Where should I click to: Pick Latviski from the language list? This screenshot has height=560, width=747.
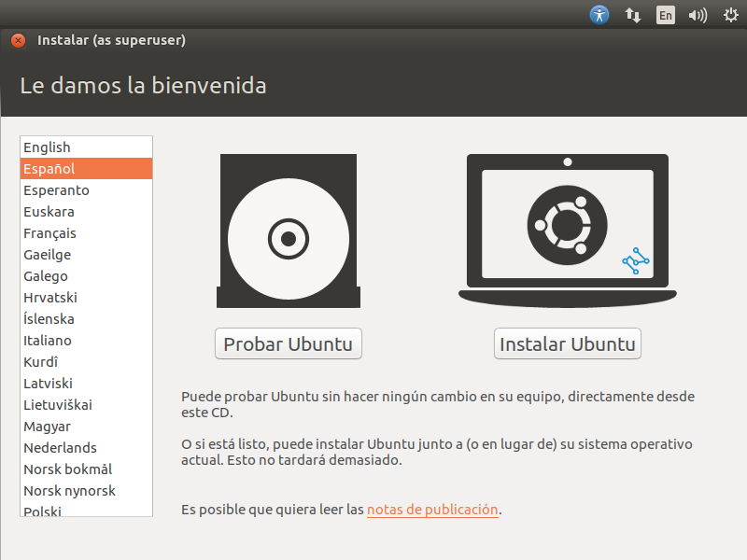(86, 383)
